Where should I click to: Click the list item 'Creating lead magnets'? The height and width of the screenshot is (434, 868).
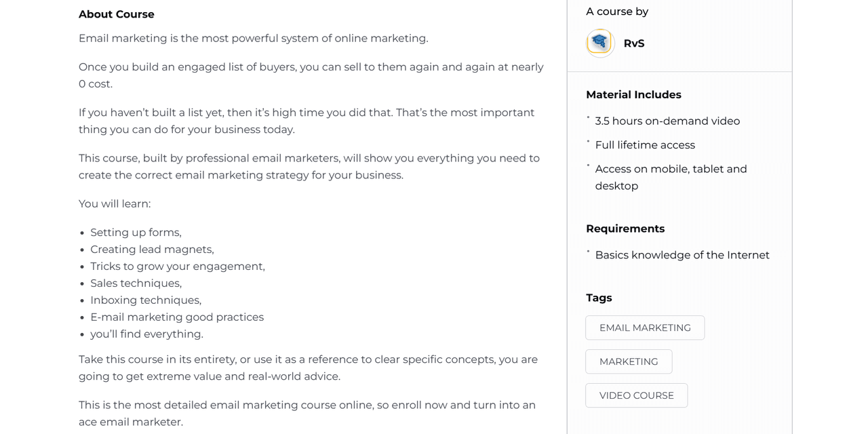pyautogui.click(x=152, y=249)
